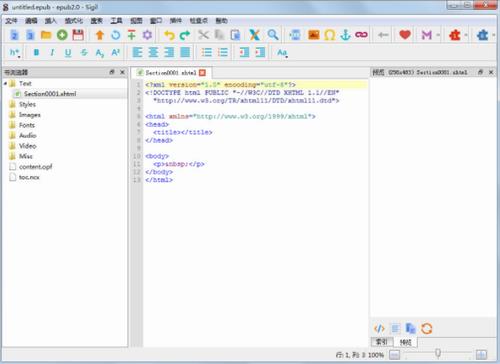Close the Section0001.xhtml editor tab
Screen dimensions: 500x364
202,72
